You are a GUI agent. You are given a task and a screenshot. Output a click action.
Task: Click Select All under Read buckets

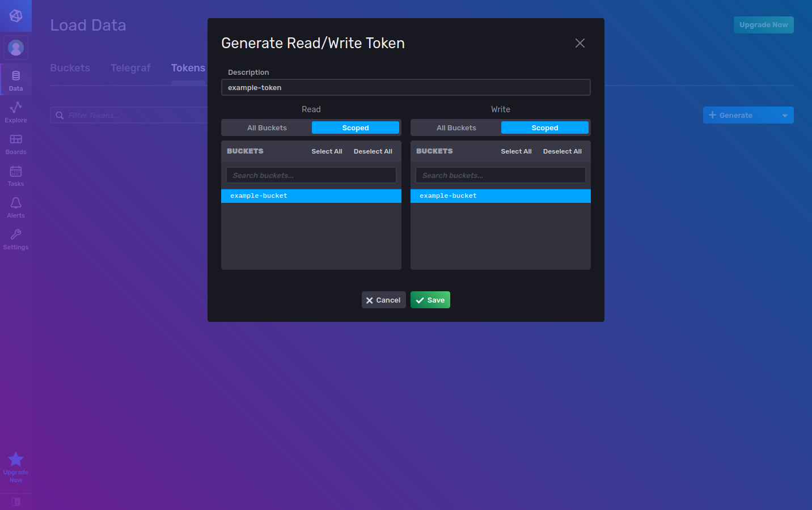pos(327,151)
